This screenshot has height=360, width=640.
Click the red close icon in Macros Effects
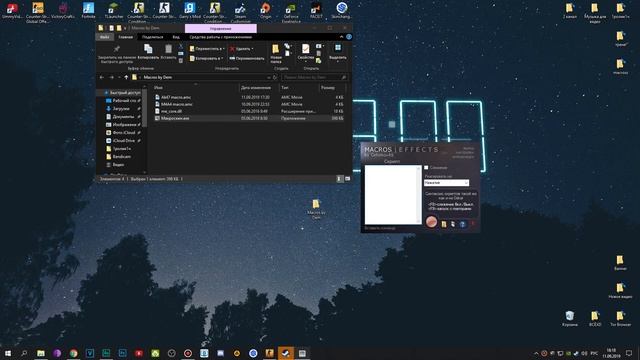coord(473,224)
